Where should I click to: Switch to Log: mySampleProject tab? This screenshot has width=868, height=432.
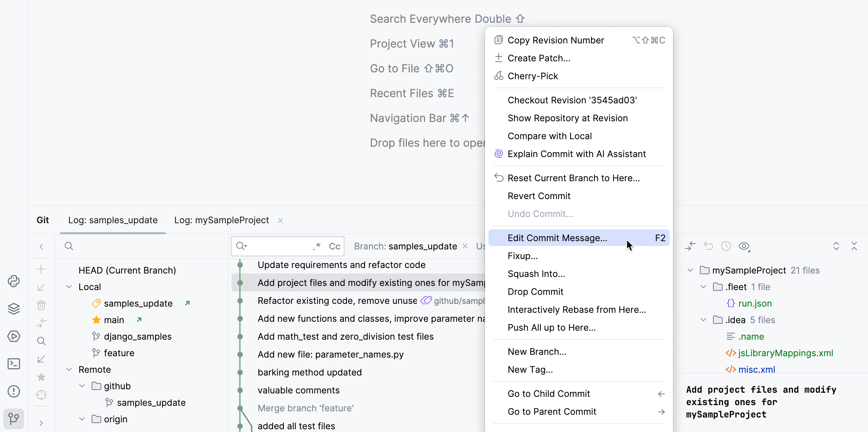[221, 220]
